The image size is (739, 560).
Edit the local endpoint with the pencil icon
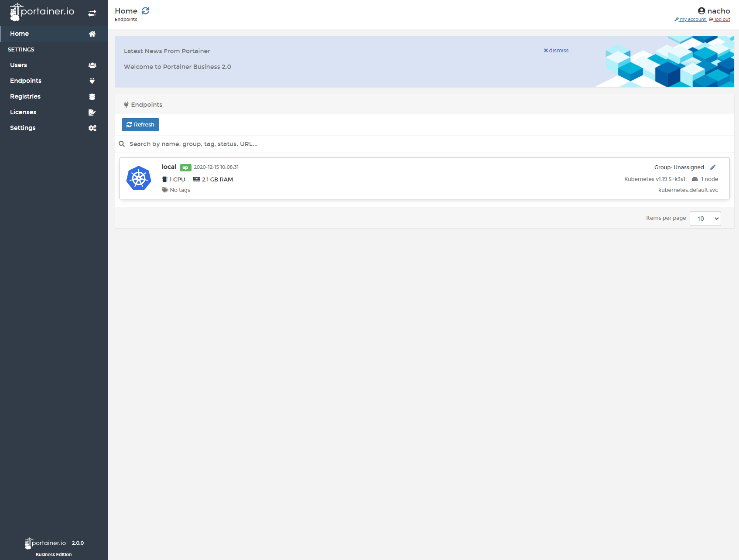[x=713, y=167]
